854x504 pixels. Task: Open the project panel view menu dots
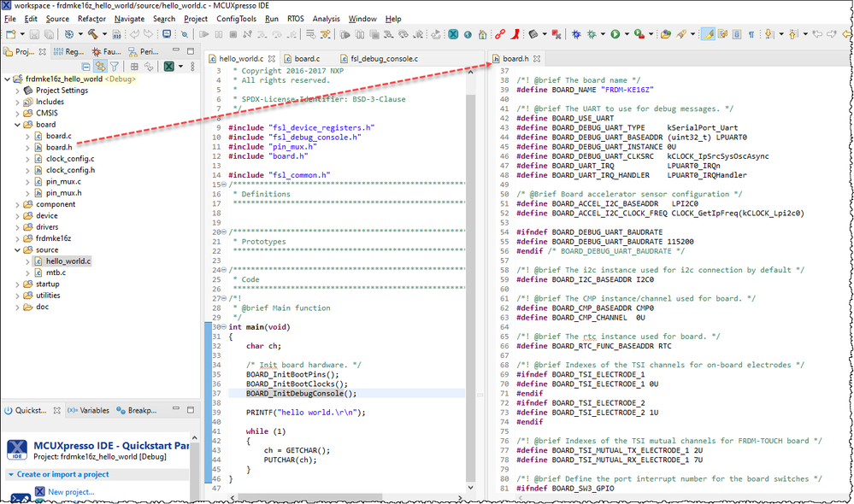tap(192, 67)
